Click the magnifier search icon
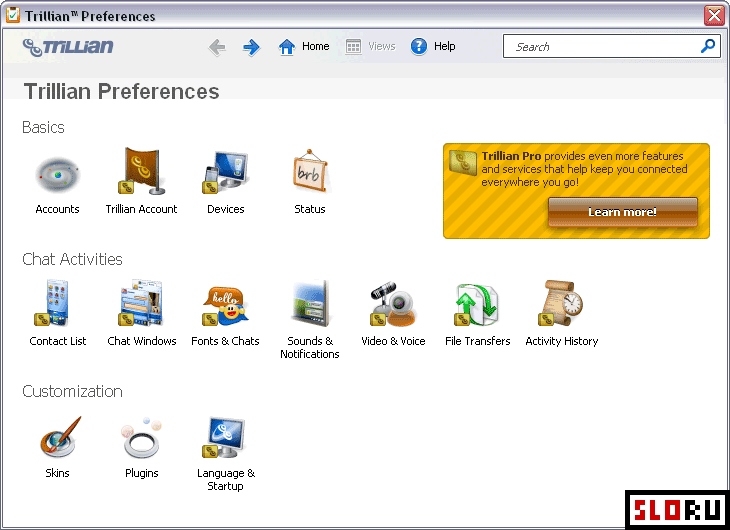The image size is (730, 530). click(x=708, y=46)
